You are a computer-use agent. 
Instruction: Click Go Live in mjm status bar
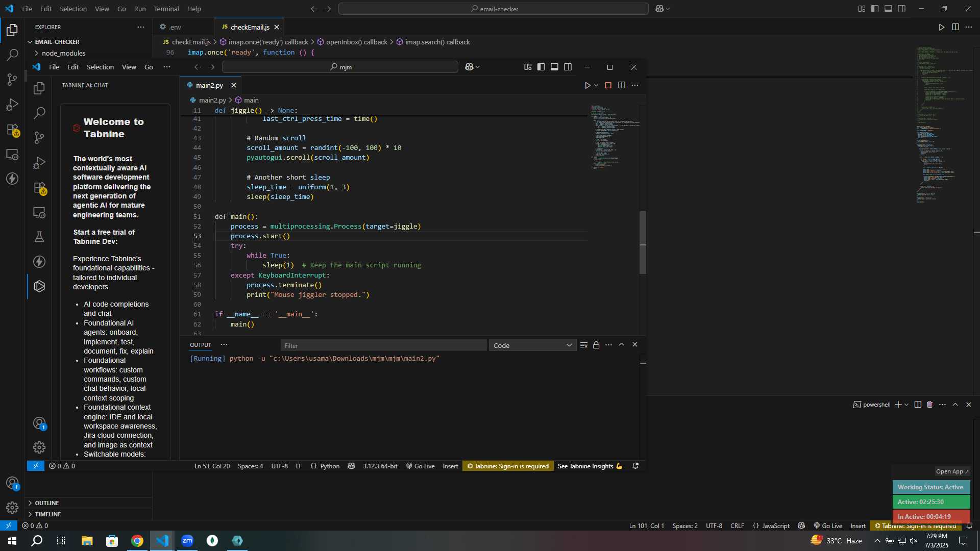coord(420,466)
